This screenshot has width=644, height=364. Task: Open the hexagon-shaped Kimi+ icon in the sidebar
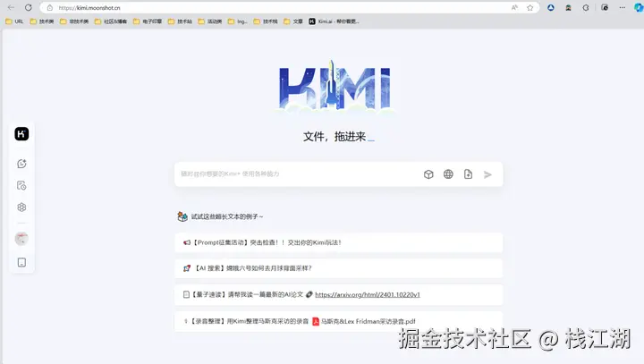coord(21,207)
